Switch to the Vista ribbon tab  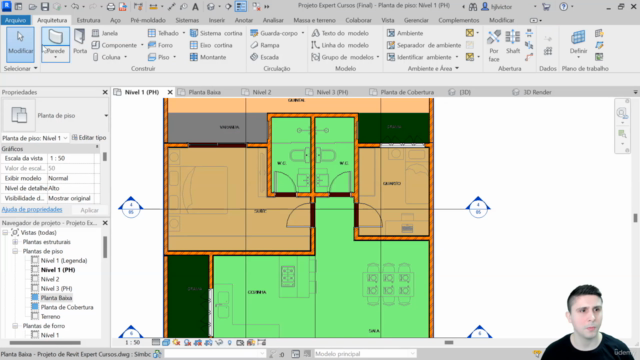tap(388, 20)
